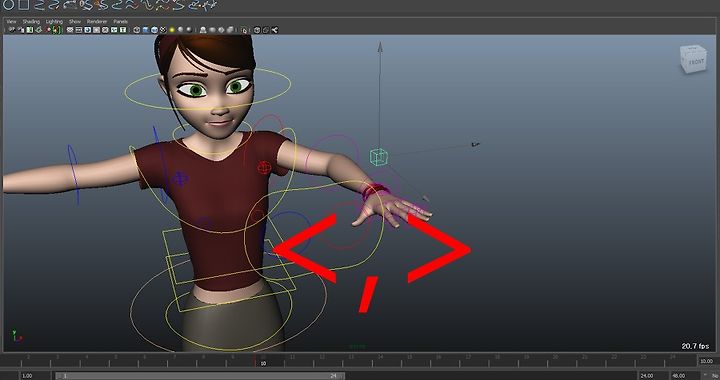This screenshot has height=380, width=720.
Task: Toggle the viewport Grid icon
Action: point(70,30)
